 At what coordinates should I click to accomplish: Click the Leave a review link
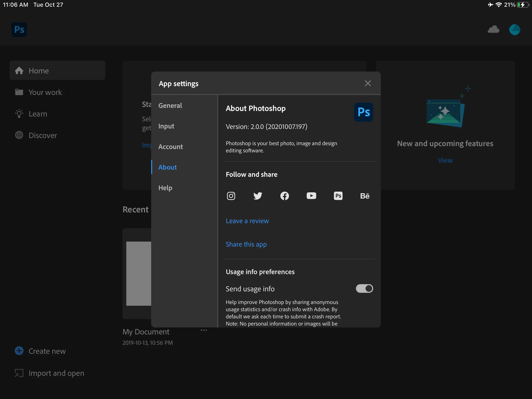tap(247, 221)
